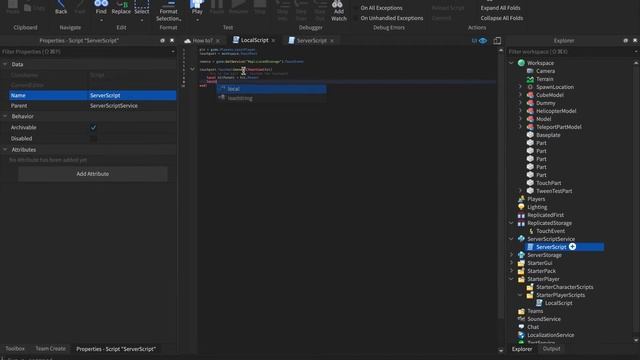This screenshot has width=640, height=360.
Task: Click the ServerStorage icon
Action: [521, 255]
